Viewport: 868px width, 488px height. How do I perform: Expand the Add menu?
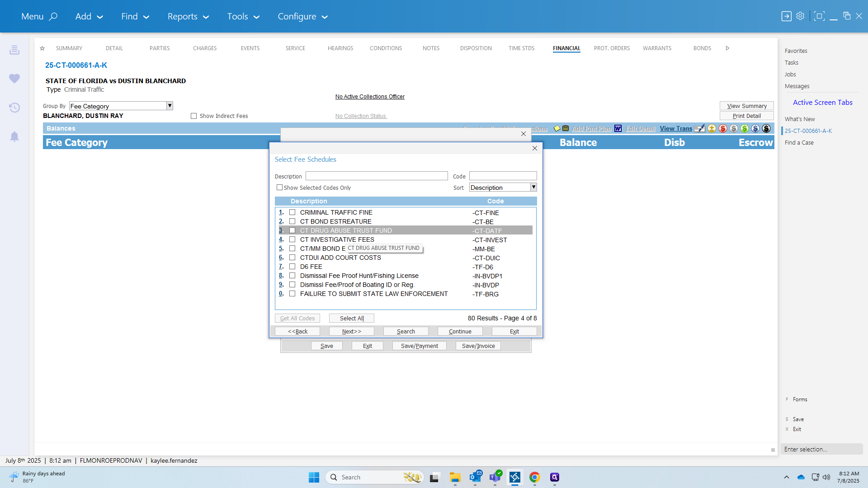[89, 16]
